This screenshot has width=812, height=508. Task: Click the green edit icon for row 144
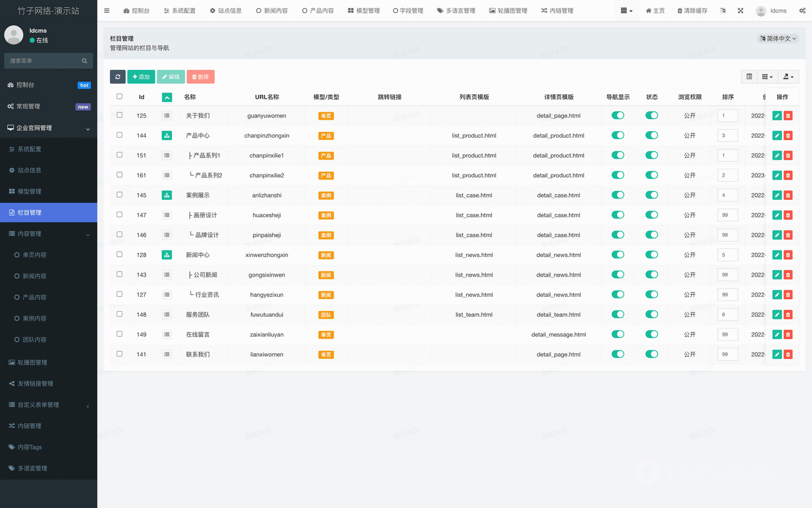(777, 135)
